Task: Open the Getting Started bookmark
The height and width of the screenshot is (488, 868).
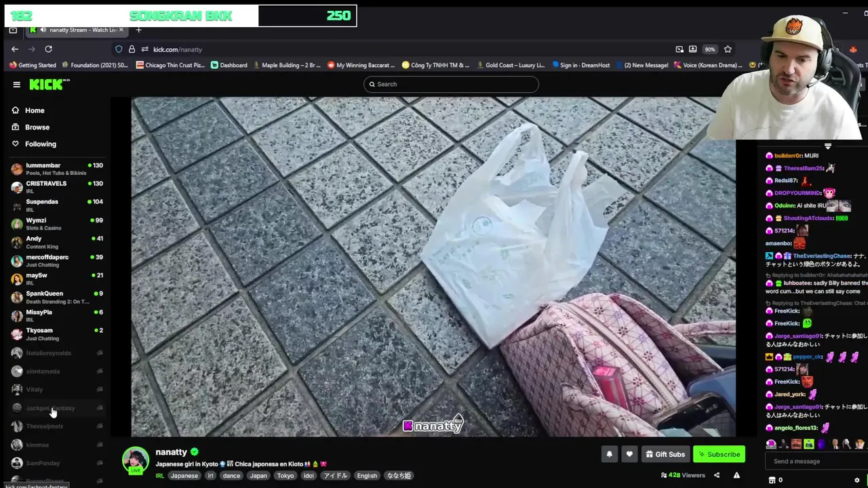Action: [x=33, y=65]
